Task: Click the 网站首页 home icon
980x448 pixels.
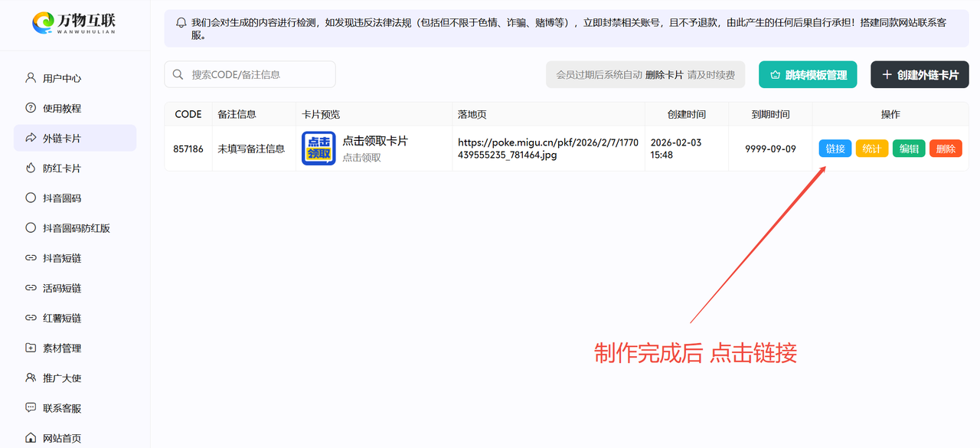Action: coord(31,438)
